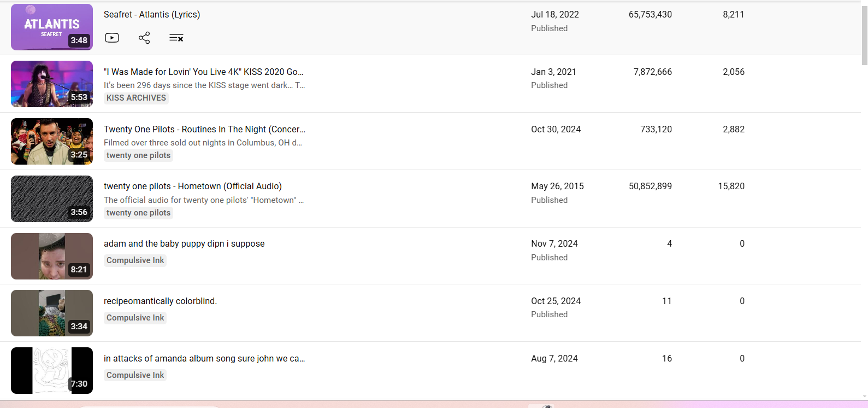Open the recipeomantically colorblind thumbnail
Viewport: 868px width, 408px height.
coord(52,313)
